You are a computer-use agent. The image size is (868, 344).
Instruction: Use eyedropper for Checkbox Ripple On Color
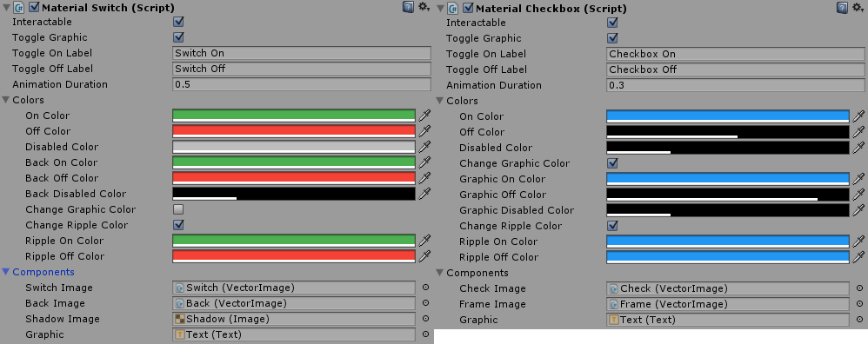click(858, 241)
